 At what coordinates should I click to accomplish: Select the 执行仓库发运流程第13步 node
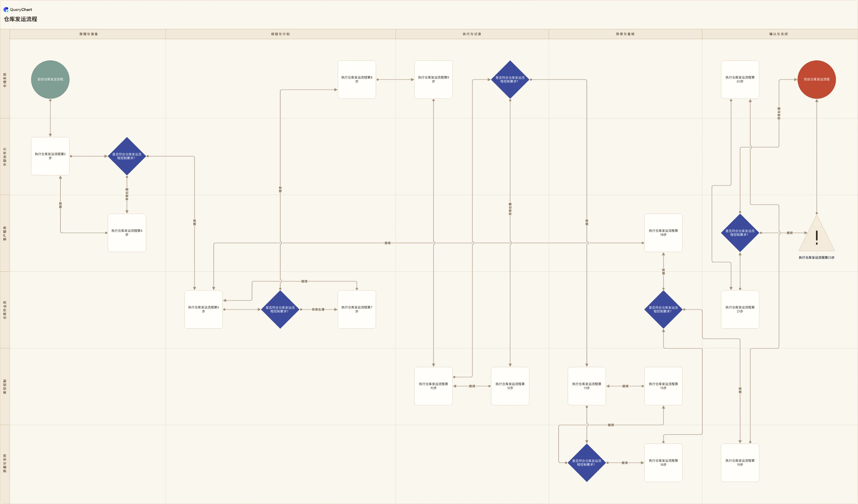pos(586,386)
